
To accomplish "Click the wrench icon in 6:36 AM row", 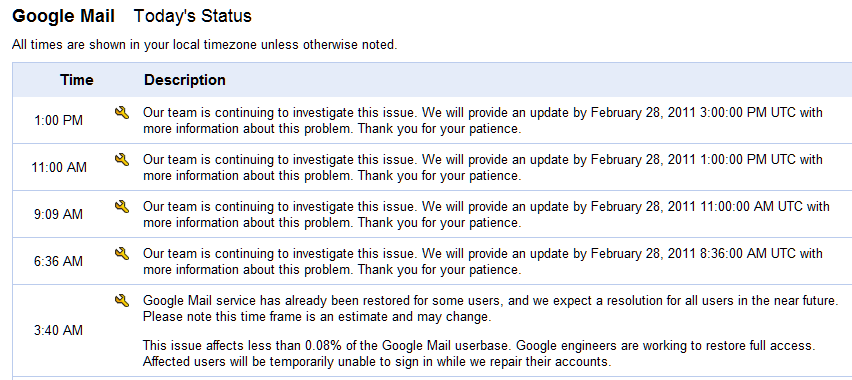I will 122,253.
